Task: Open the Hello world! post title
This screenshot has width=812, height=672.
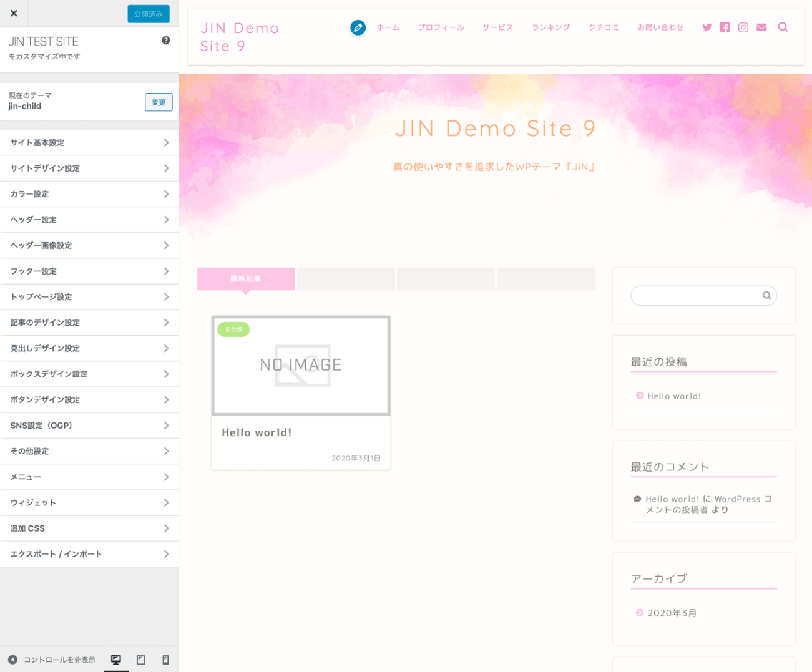Action: pyautogui.click(x=257, y=432)
